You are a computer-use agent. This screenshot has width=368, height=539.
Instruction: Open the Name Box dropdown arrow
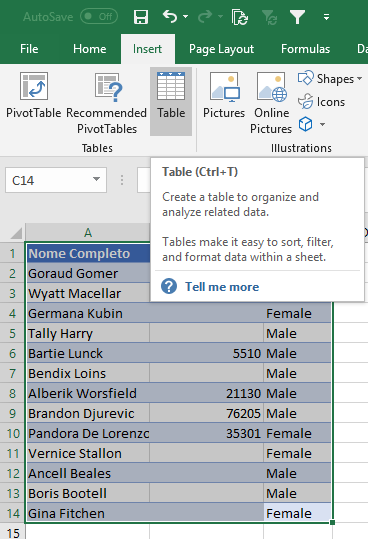[97, 179]
